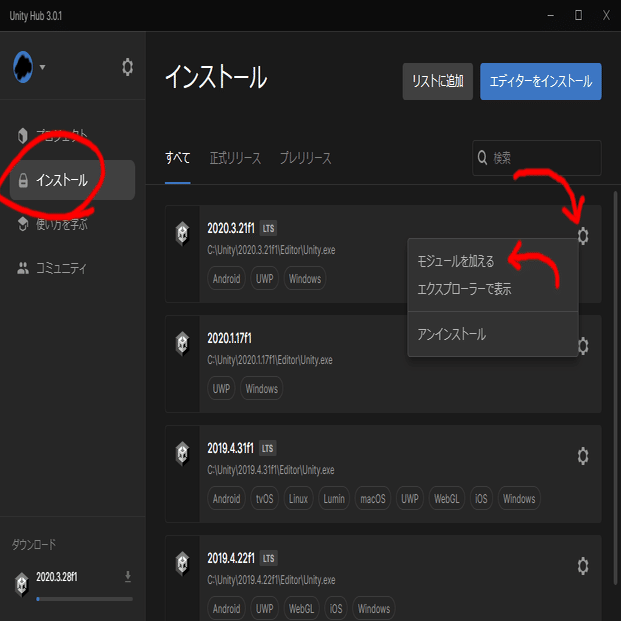This screenshot has width=621, height=621.
Task: Click Unity logo icon of 2020.3.21f1
Action: [183, 233]
